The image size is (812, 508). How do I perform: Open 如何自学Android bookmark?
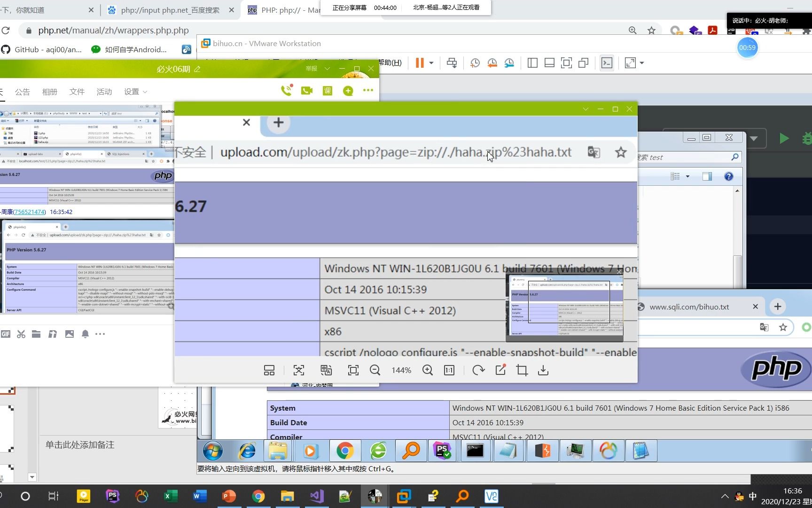[x=129, y=49]
